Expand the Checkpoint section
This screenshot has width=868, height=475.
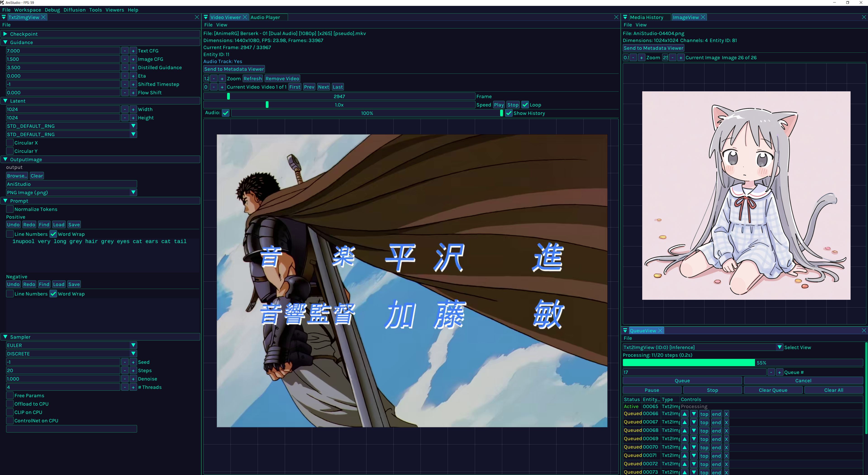(x=100, y=34)
